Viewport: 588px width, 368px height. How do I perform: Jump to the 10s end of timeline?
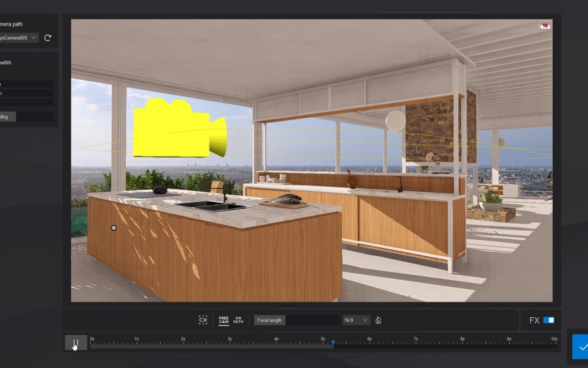(554, 343)
